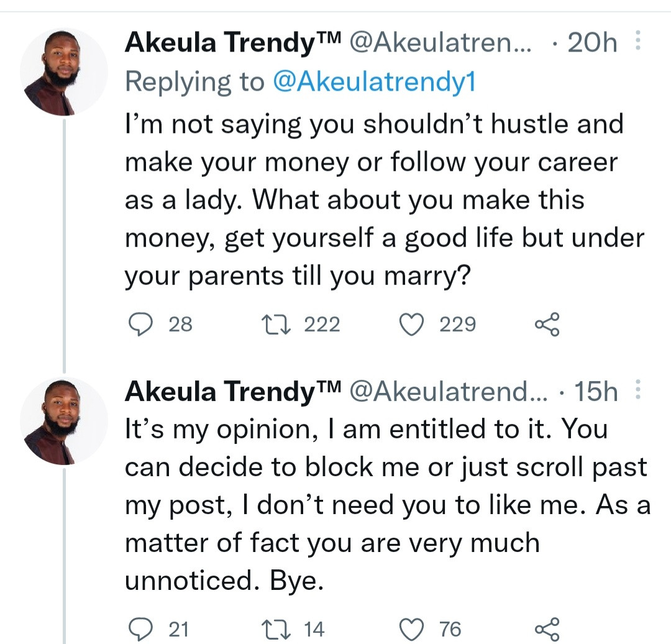Open the @Akeulatrendy1 reply mention link

374,82
